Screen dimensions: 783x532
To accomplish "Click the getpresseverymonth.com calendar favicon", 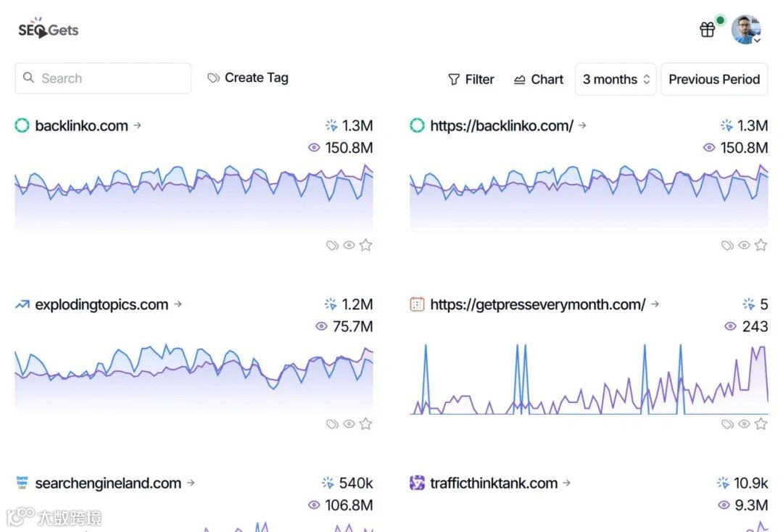I will (417, 304).
